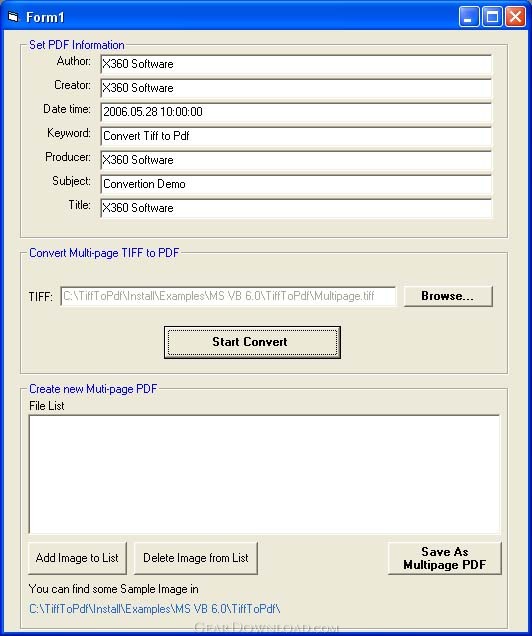The width and height of the screenshot is (532, 636).
Task: Click the Producer text field
Action: pyautogui.click(x=296, y=160)
